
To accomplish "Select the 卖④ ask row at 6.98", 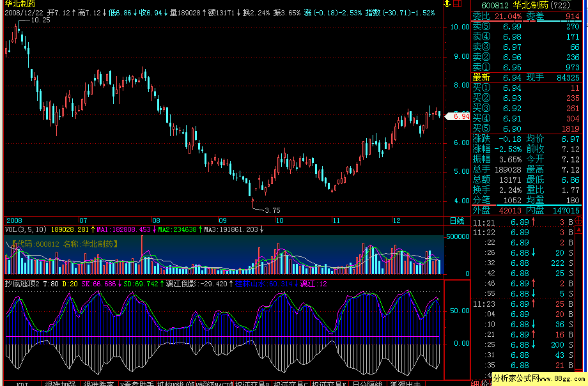I will pyautogui.click(x=526, y=37).
